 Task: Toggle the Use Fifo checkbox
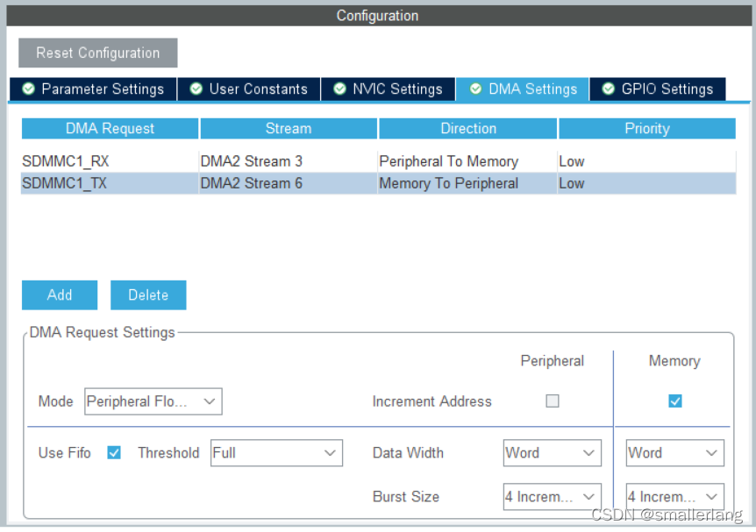point(114,452)
